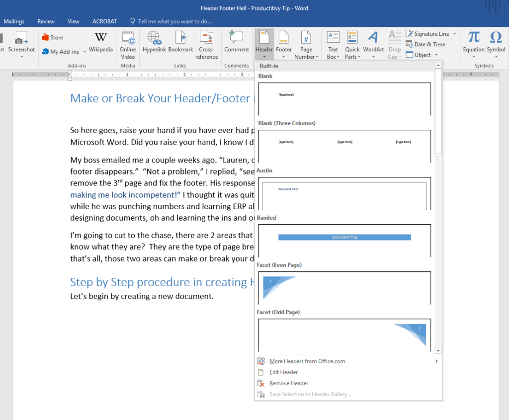
Task: Switch to the View tab
Action: 74,21
